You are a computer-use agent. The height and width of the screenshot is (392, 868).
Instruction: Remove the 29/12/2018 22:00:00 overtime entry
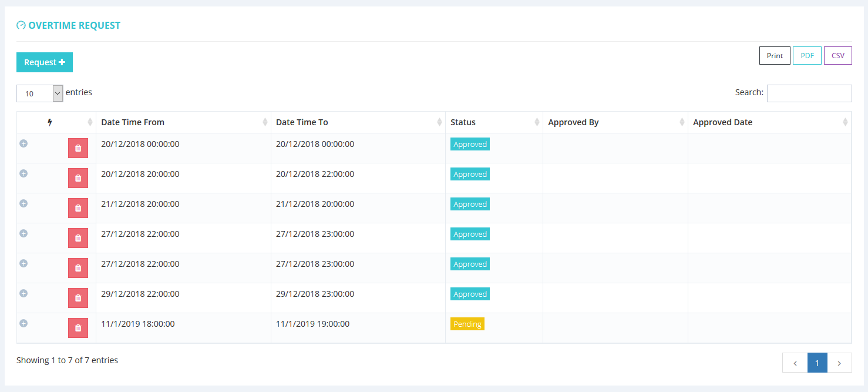[x=78, y=298]
